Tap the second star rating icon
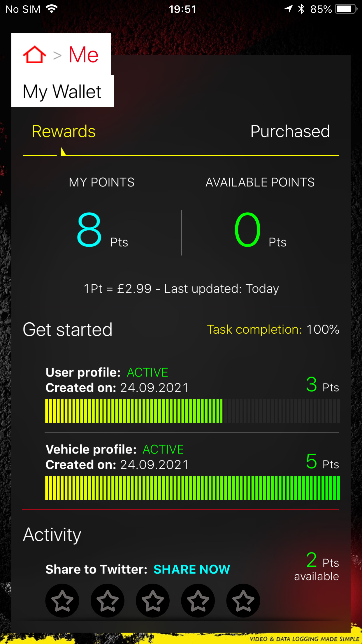 click(108, 600)
